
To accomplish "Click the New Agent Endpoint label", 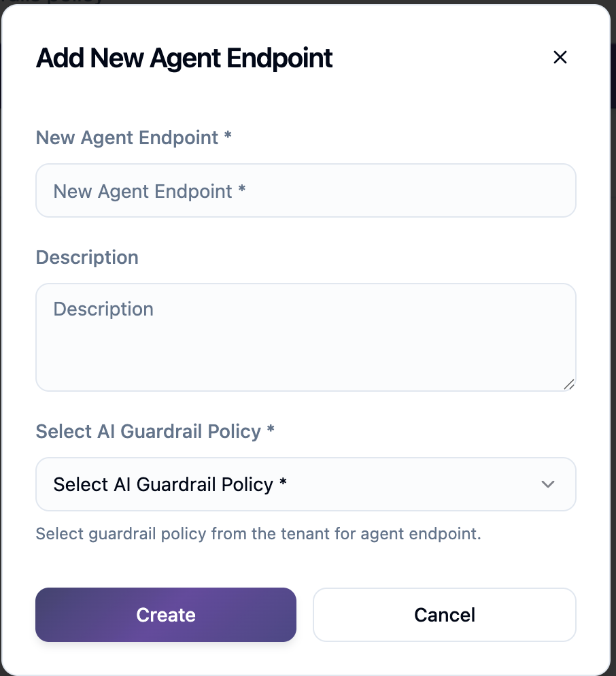I will click(x=133, y=137).
